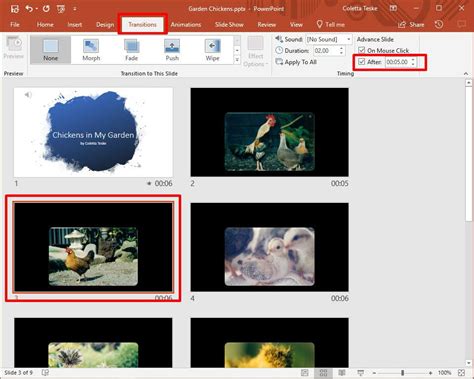Image resolution: width=474 pixels, height=379 pixels.
Task: Toggle the After checkbox
Action: coord(361,62)
